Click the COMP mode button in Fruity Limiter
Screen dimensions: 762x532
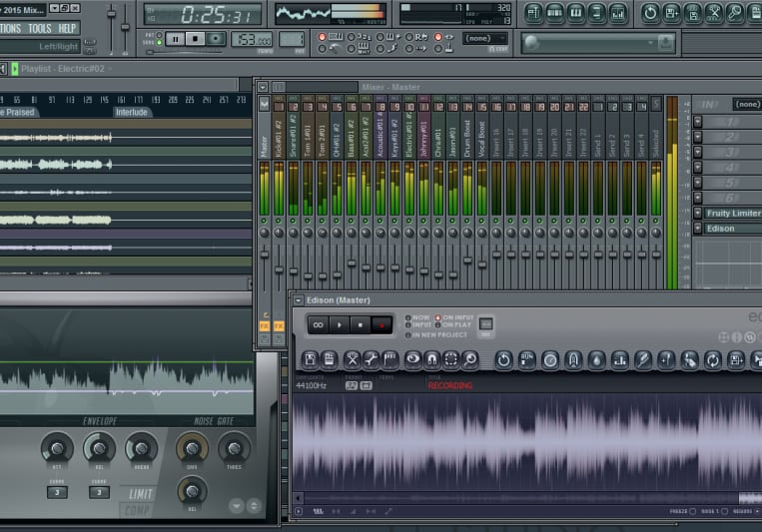click(x=137, y=511)
